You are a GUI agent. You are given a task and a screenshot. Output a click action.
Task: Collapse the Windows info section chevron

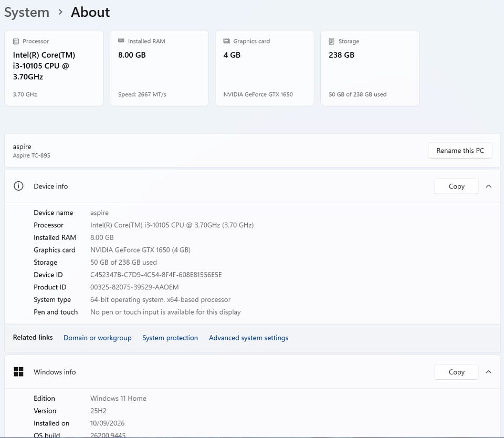[x=489, y=372]
